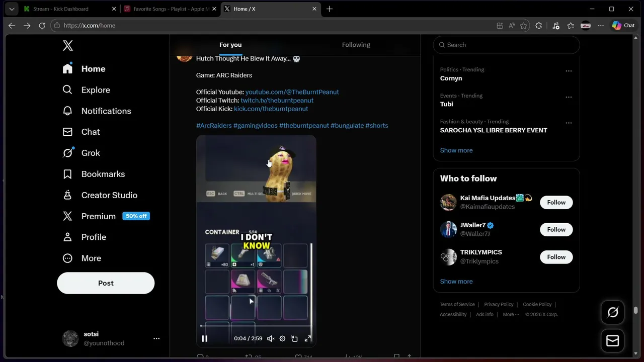Screen dimensions: 644x362
Task: Open floating messages envelope button
Action: click(x=613, y=341)
